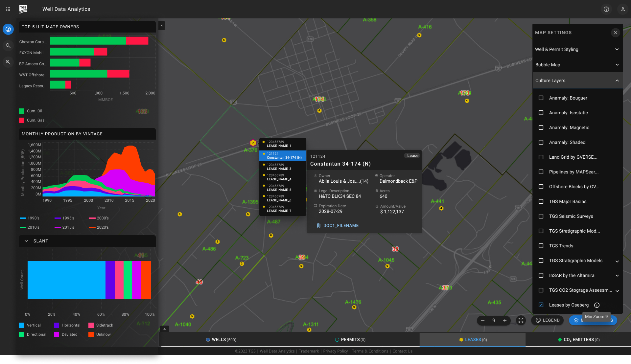The width and height of the screenshot is (631, 364).
Task: Enable the TGS Major Basins layer checkbox
Action: pyautogui.click(x=541, y=201)
